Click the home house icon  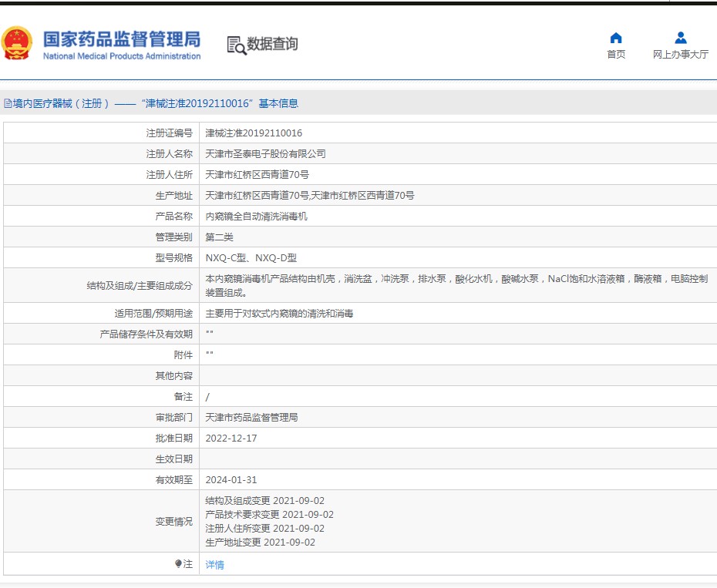point(616,38)
